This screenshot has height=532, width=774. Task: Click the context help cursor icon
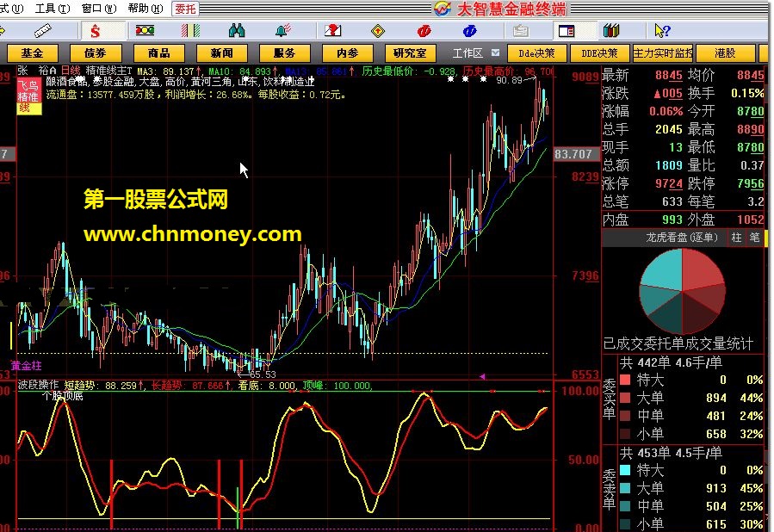coord(662,31)
